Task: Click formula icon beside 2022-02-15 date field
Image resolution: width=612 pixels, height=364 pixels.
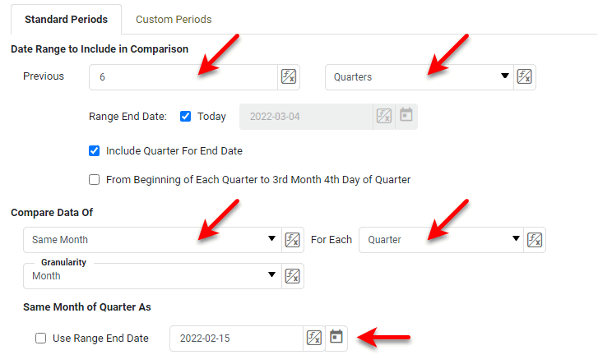Action: click(x=313, y=338)
